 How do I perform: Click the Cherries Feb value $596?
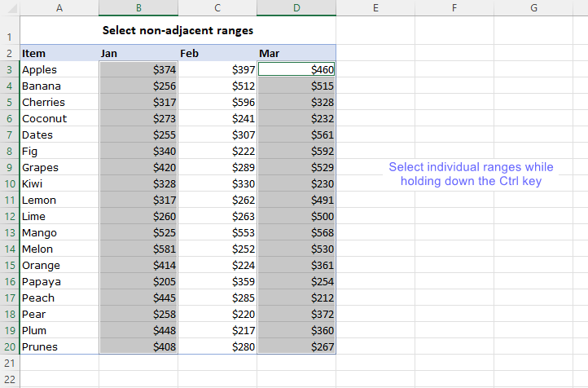(217, 102)
